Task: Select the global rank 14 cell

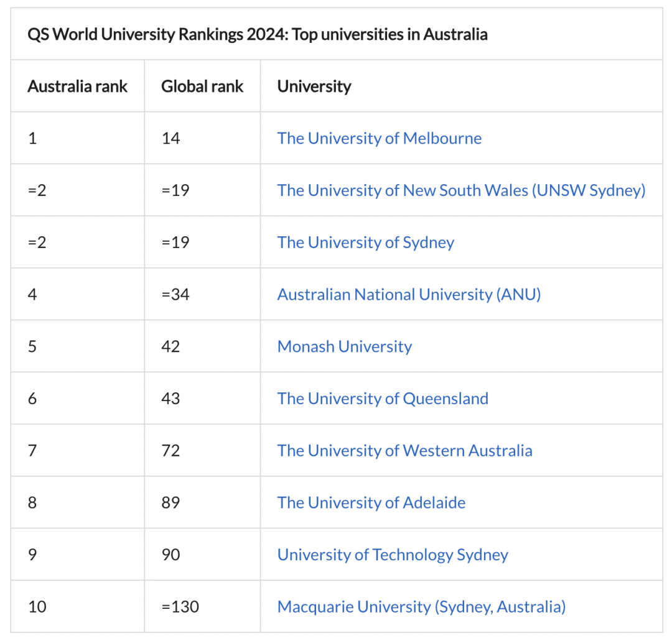Action: (x=170, y=138)
